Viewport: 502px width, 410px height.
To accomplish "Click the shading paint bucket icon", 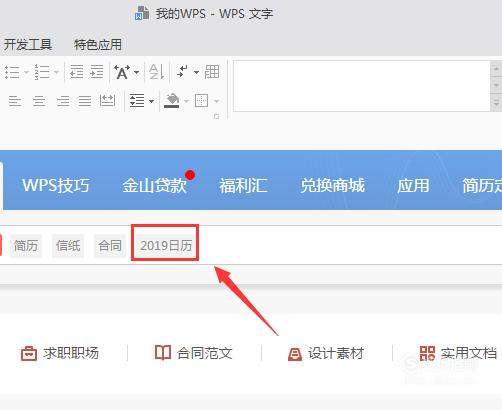I will (x=172, y=101).
